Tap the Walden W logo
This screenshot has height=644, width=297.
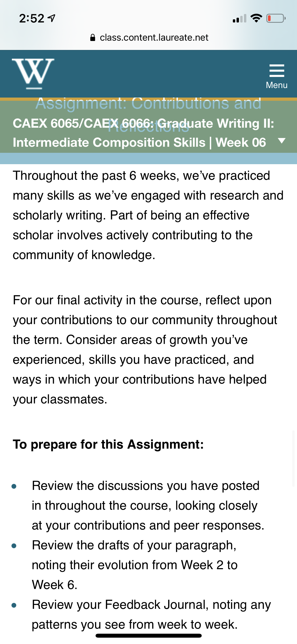pyautogui.click(x=33, y=74)
